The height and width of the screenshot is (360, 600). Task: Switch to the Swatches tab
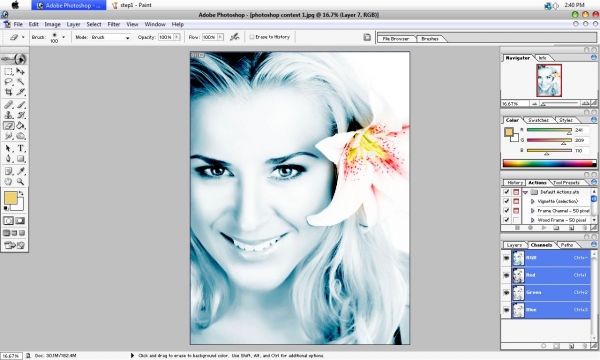click(538, 120)
